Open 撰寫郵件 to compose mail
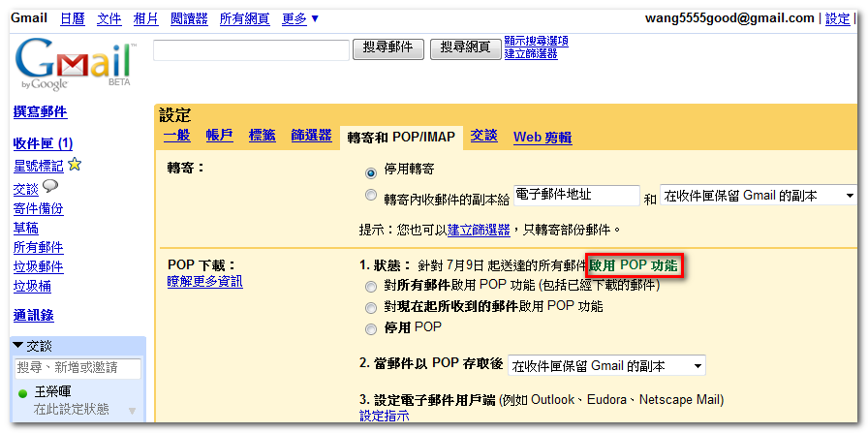Screen dimensions: 868x433 click(x=40, y=112)
